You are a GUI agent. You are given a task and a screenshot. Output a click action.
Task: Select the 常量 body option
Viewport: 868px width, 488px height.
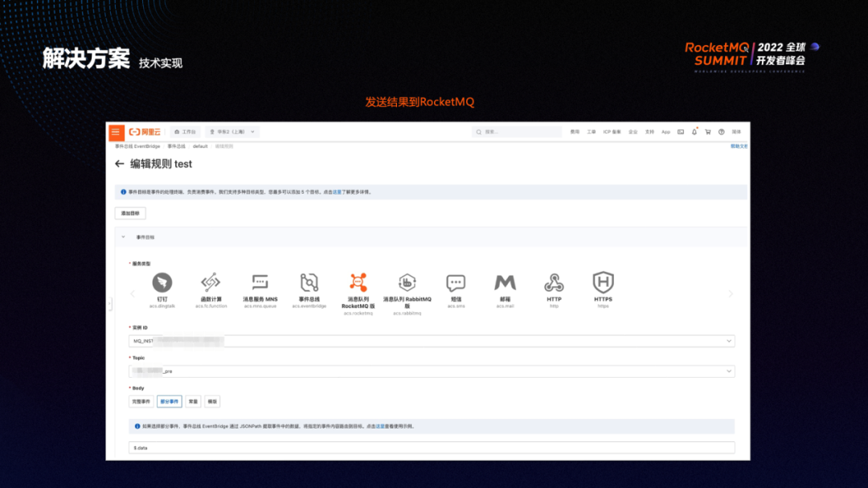193,402
